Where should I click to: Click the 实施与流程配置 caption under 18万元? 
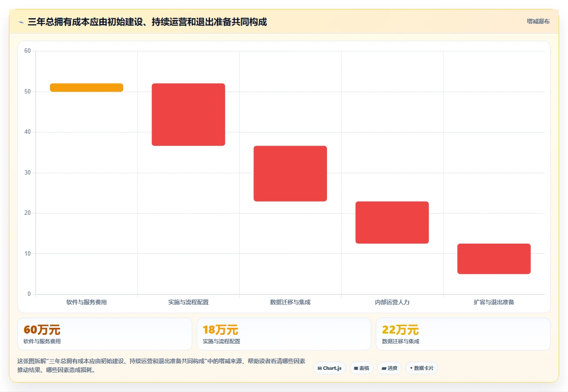pyautogui.click(x=222, y=342)
